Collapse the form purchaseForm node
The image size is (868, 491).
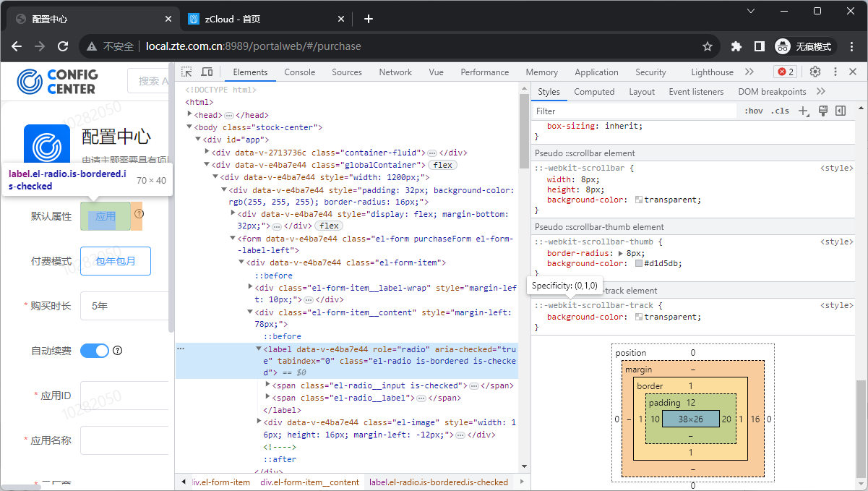(233, 238)
